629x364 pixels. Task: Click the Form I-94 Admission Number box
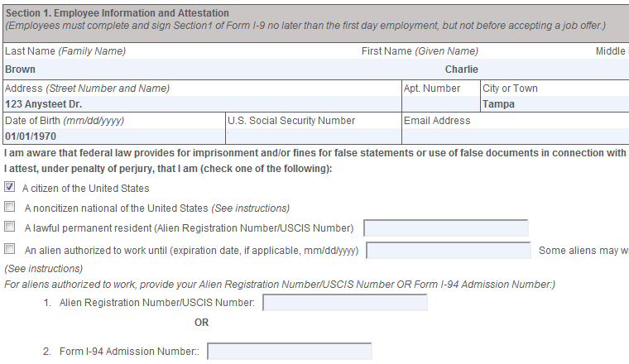point(290,352)
